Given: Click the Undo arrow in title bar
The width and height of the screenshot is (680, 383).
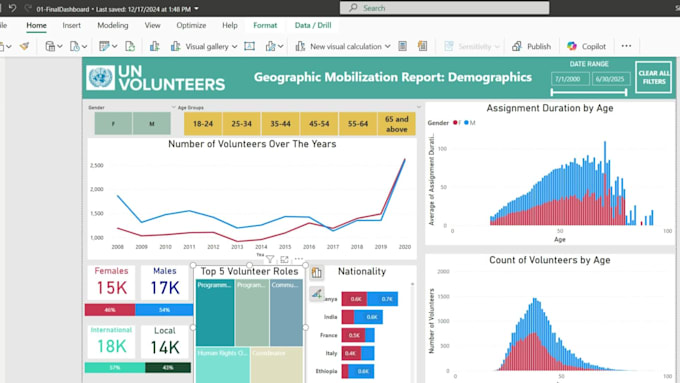Looking at the screenshot, I should pyautogui.click(x=13, y=8).
